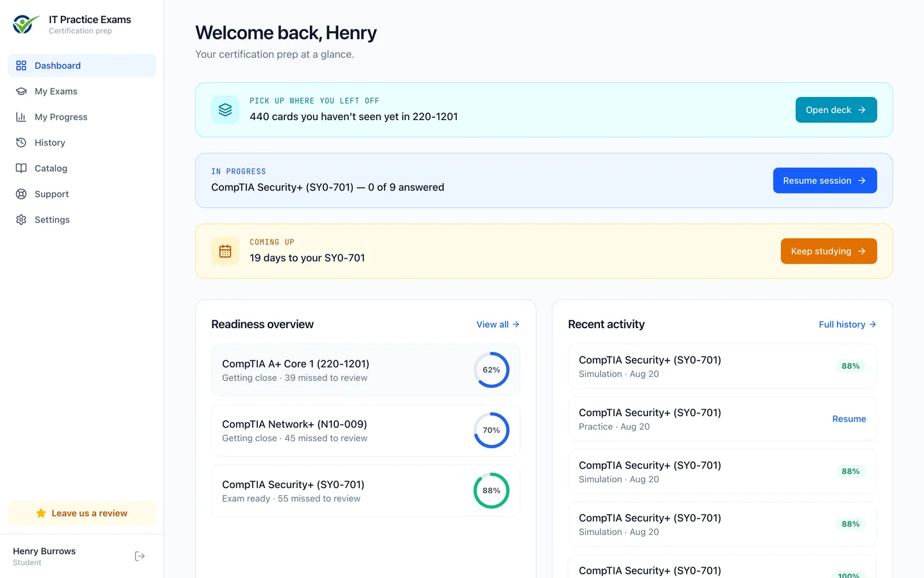Click the 'Recent activity' heading
The width and height of the screenshot is (924, 578).
[606, 324]
